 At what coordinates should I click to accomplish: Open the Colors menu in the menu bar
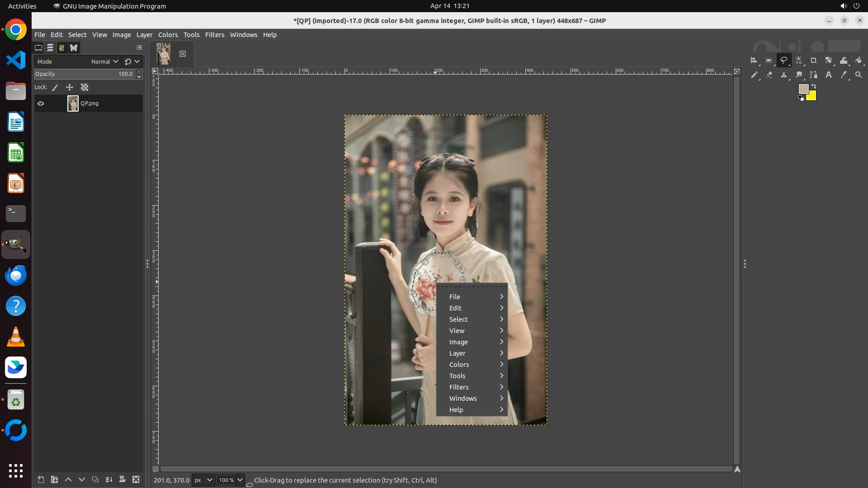(x=168, y=35)
